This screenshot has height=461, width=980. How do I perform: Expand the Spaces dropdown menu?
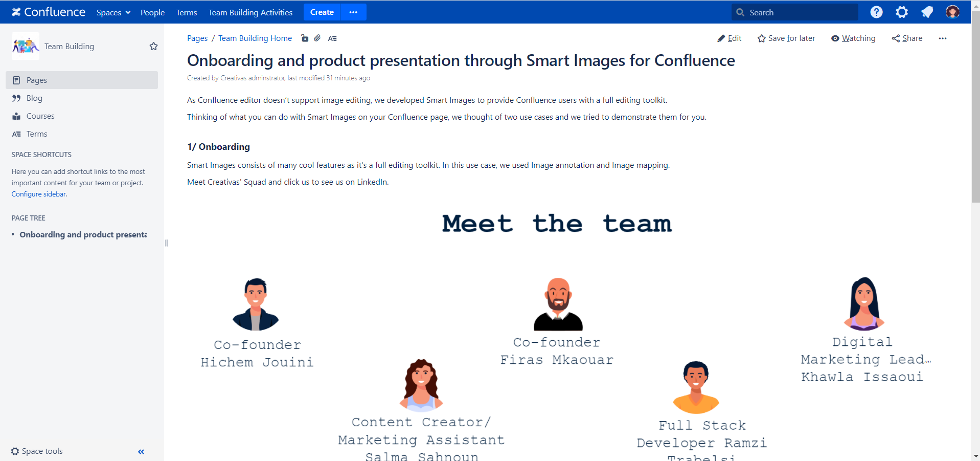coord(113,12)
